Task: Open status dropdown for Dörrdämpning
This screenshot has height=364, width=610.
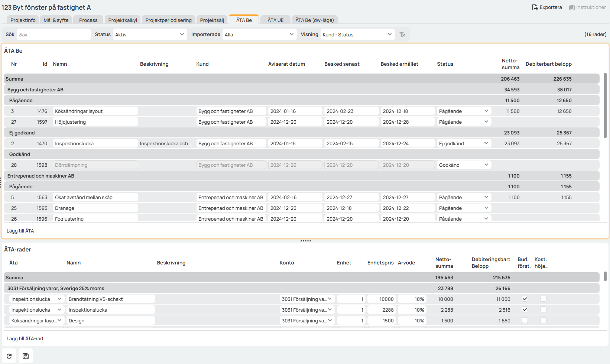Action: [x=464, y=165]
